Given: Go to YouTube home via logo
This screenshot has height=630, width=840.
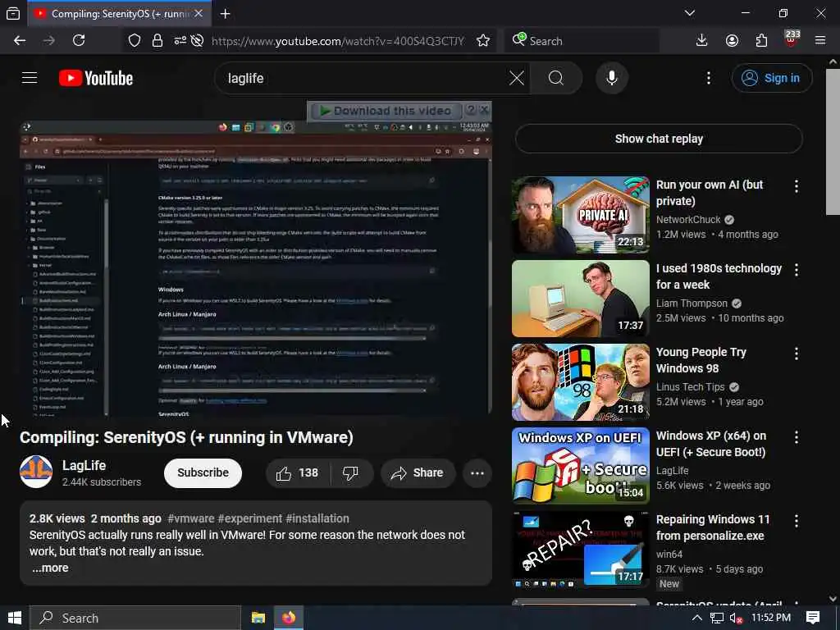Looking at the screenshot, I should [96, 78].
